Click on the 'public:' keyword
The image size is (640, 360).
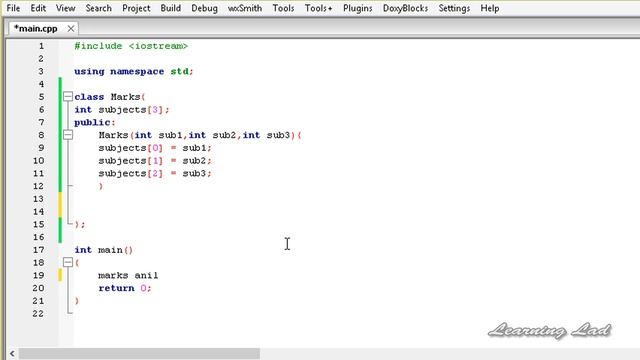pyautogui.click(x=94, y=122)
